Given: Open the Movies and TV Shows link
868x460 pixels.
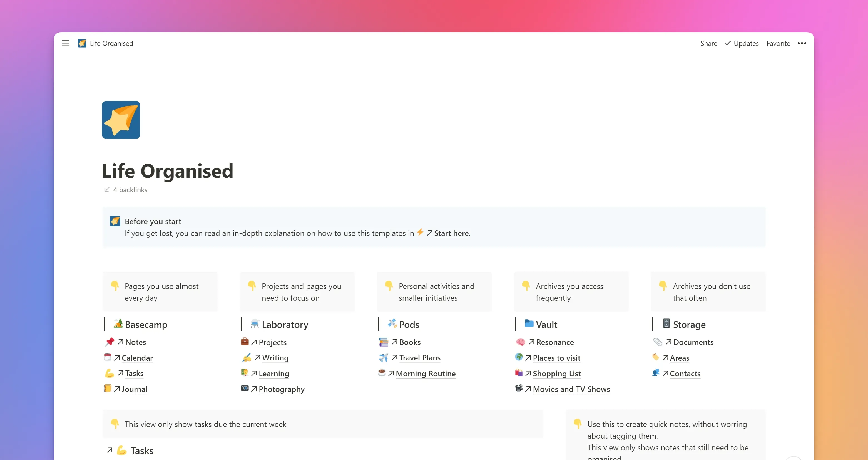Looking at the screenshot, I should click(571, 389).
